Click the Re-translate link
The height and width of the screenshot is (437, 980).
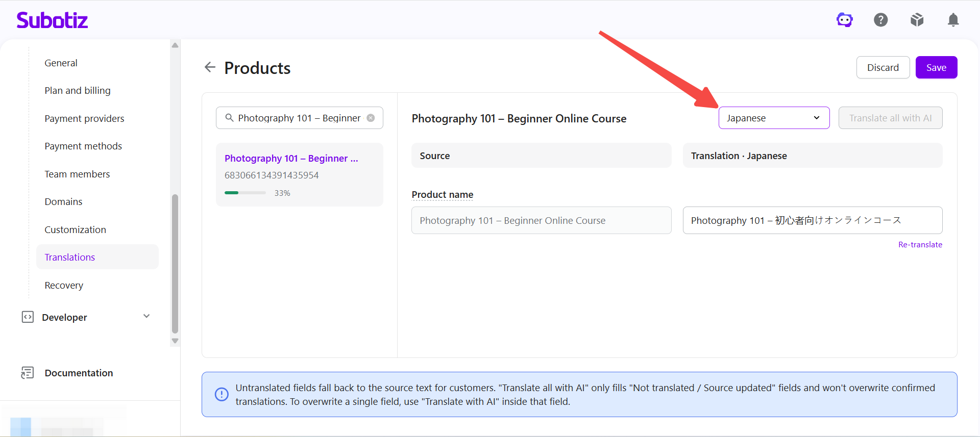[x=920, y=245]
